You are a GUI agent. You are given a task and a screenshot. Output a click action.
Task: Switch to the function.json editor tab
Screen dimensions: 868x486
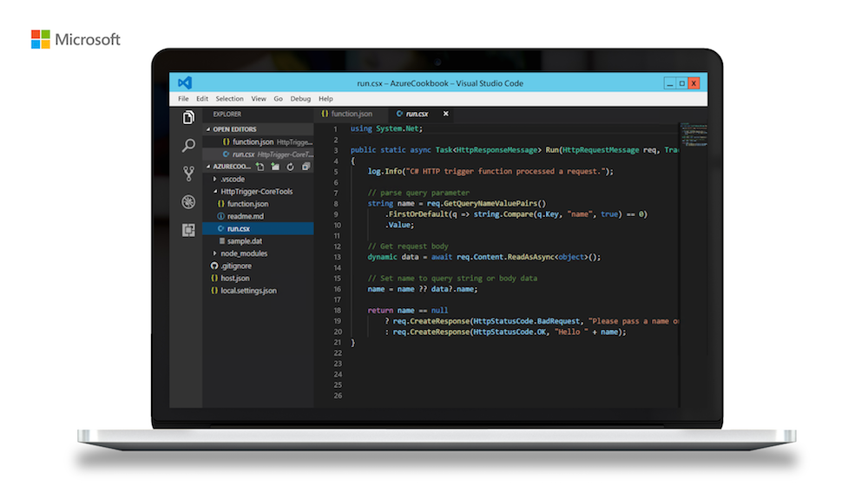click(351, 114)
